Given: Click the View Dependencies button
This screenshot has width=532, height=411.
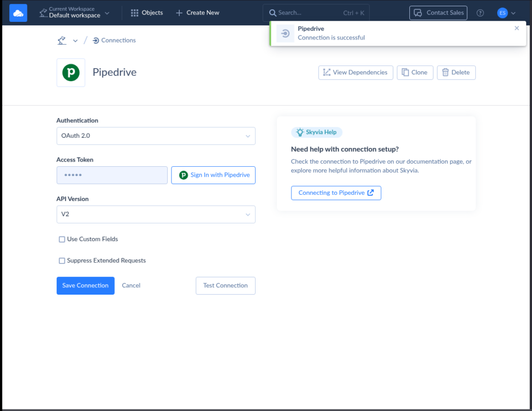Looking at the screenshot, I should point(355,73).
